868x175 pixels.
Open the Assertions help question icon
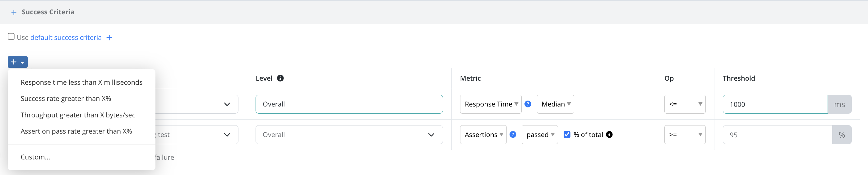click(513, 135)
